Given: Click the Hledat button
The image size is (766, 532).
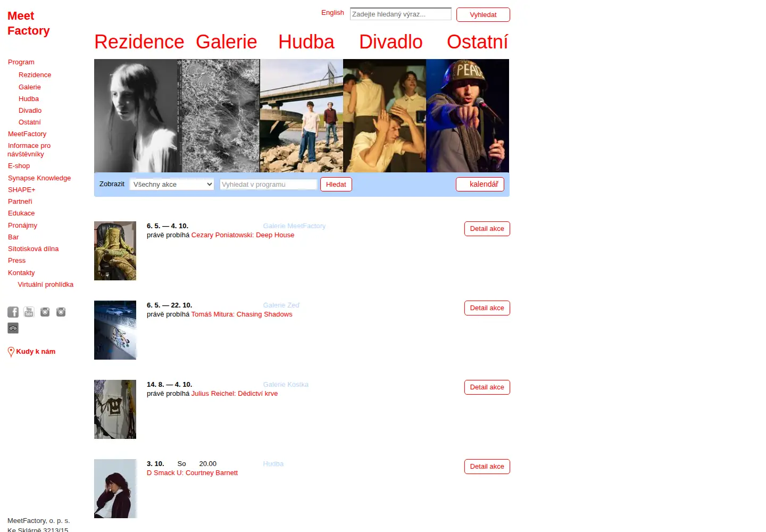Looking at the screenshot, I should (x=336, y=184).
